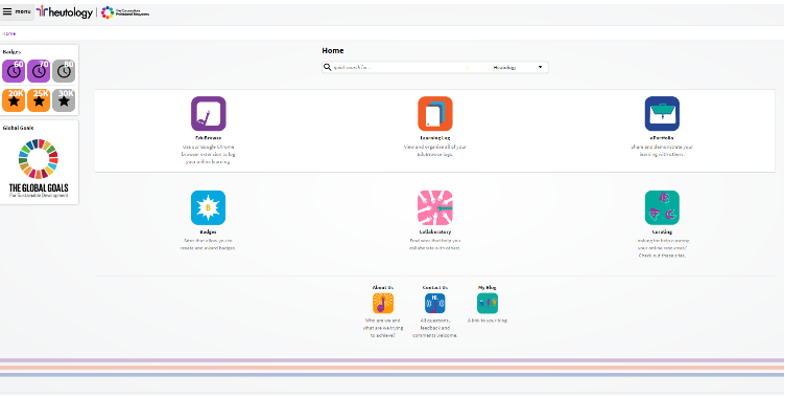Click the Learning Log description text

pos(435,151)
